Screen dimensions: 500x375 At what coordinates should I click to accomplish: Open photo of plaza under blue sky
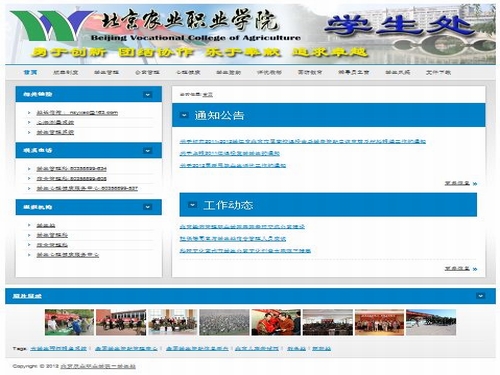(x=431, y=322)
